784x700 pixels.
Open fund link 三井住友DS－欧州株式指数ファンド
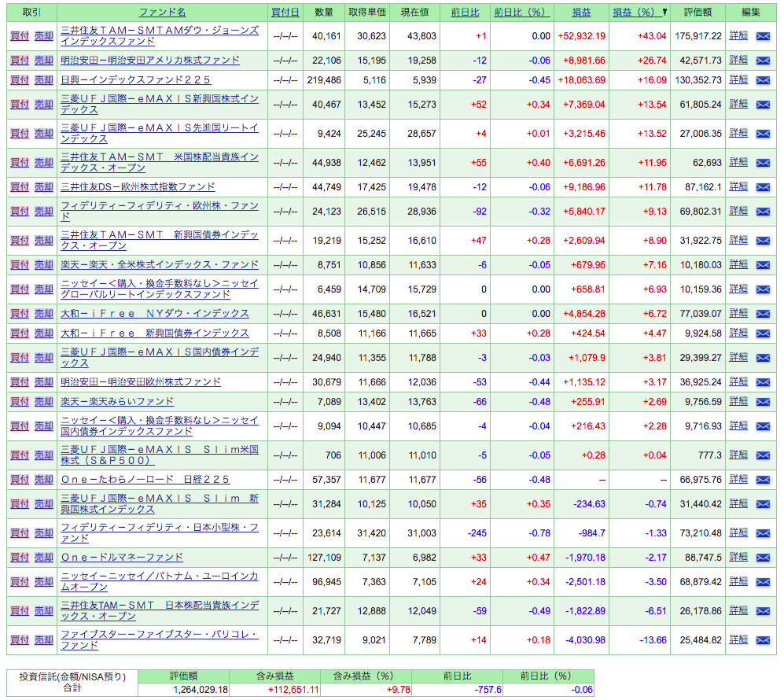pyautogui.click(x=138, y=187)
